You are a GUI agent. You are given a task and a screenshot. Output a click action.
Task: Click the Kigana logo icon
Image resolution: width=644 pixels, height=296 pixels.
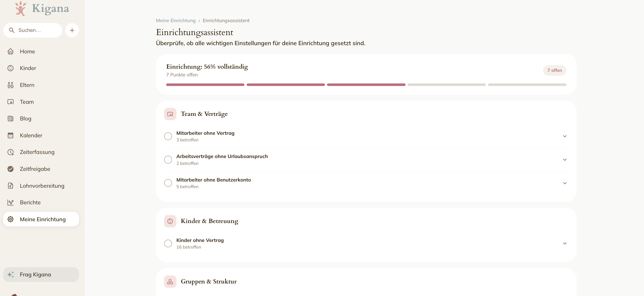pos(21,8)
